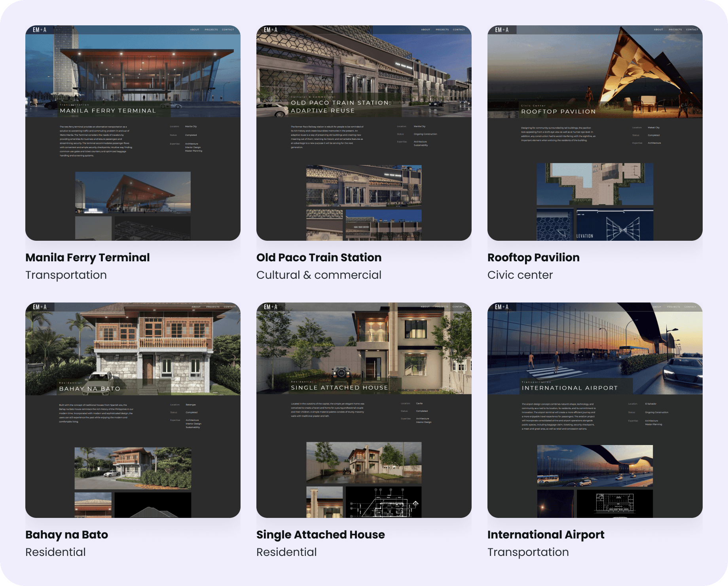728x586 pixels.
Task: Click Old Paco Train Station hero rendering
Action: [x=364, y=71]
